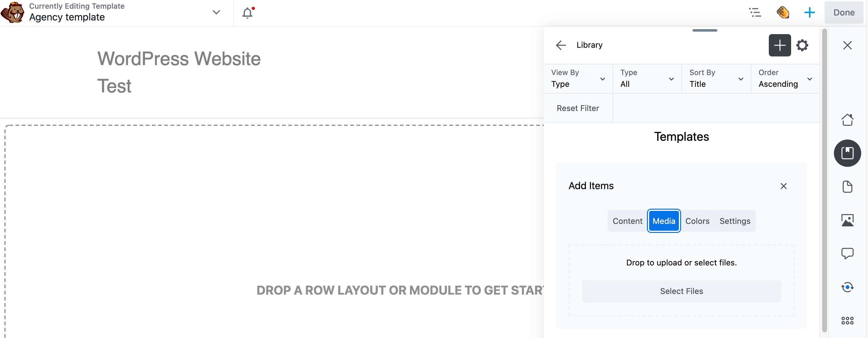Close the Add Items panel
Screen dimensions: 868x338
pyautogui.click(x=784, y=186)
